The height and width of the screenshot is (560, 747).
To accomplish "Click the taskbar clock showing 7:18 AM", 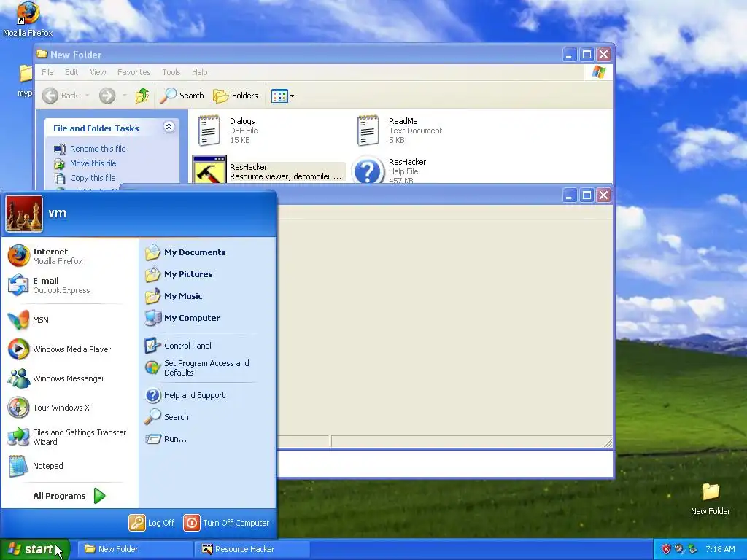I will click(x=720, y=549).
